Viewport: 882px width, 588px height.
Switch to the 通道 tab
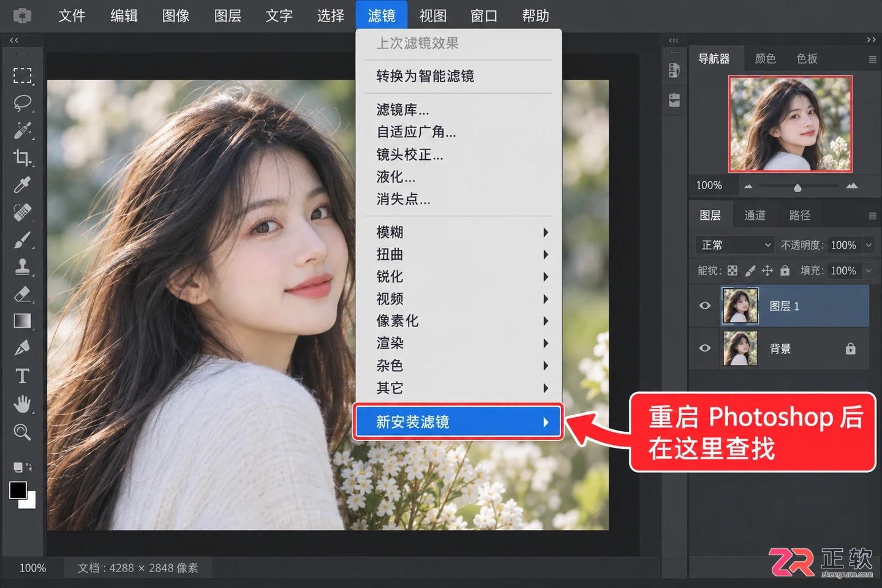pyautogui.click(x=755, y=216)
